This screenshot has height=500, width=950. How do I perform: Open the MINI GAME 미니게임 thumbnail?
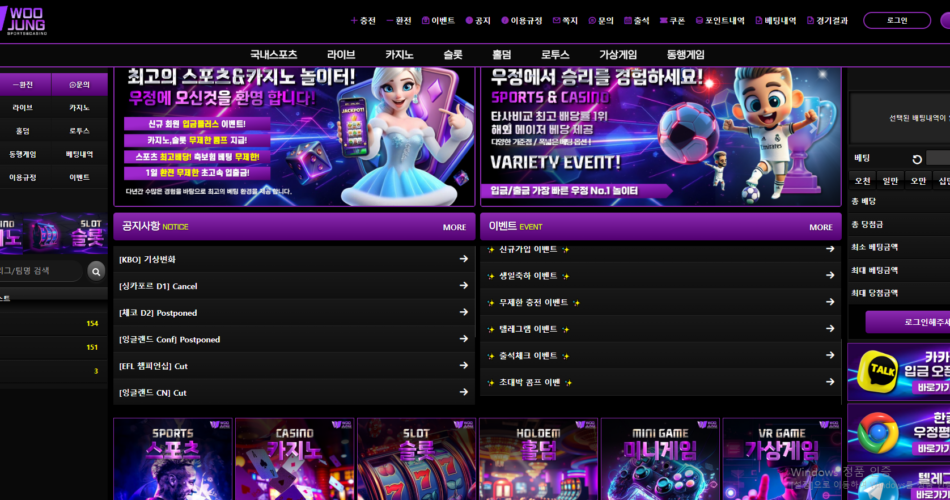[659, 458]
